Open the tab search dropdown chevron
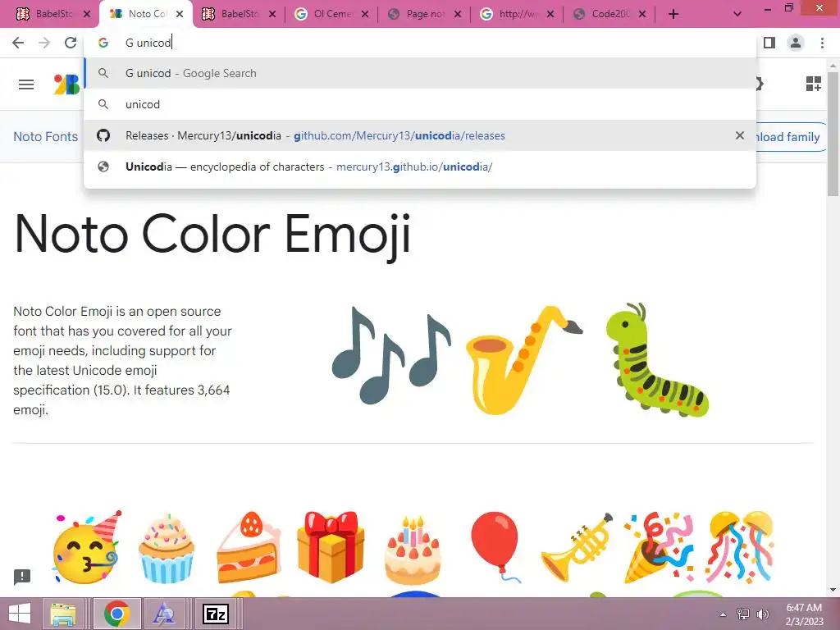The width and height of the screenshot is (840, 630). 737,15
